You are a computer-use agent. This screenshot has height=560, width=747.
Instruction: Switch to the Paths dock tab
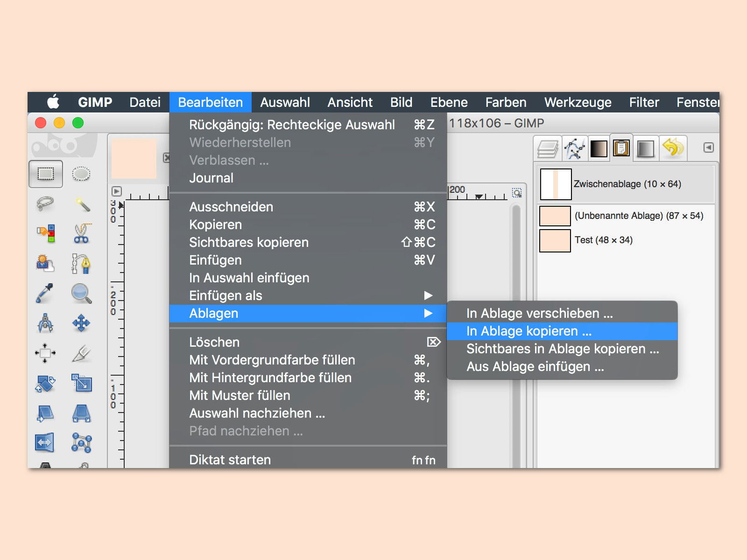575,149
